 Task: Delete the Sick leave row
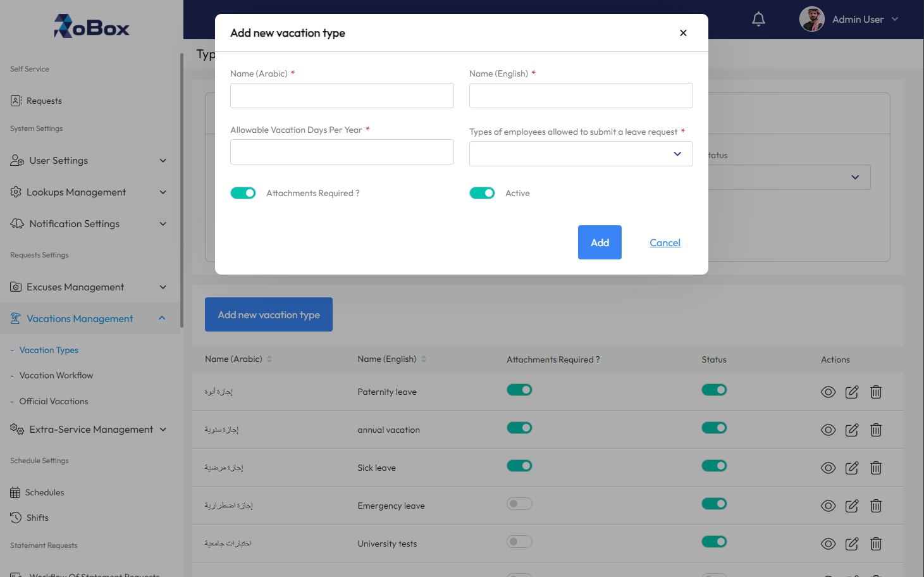[876, 468]
